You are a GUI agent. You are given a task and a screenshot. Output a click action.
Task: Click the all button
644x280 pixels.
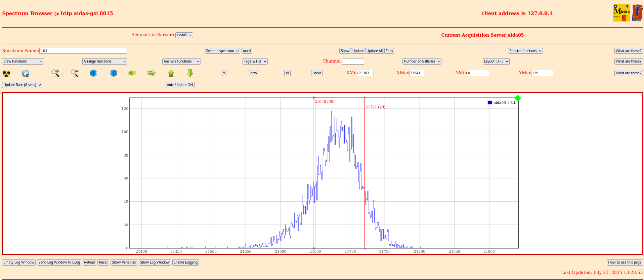(287, 73)
